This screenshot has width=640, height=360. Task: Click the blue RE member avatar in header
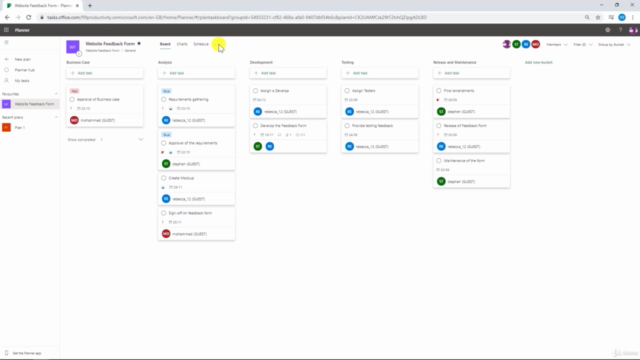[x=526, y=44]
